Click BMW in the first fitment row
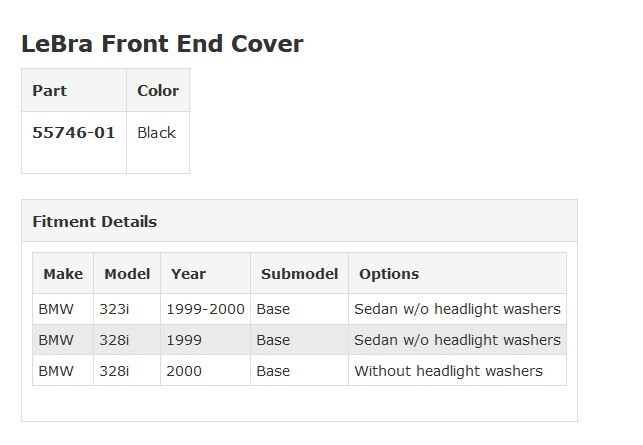 pos(56,309)
